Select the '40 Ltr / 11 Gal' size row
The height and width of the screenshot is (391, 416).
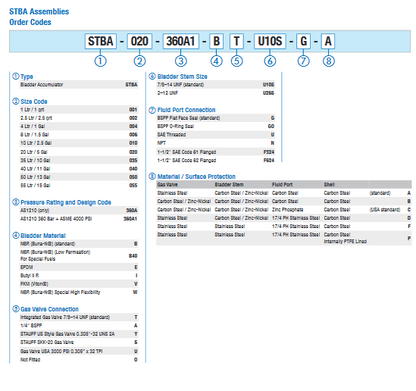(x=79, y=169)
